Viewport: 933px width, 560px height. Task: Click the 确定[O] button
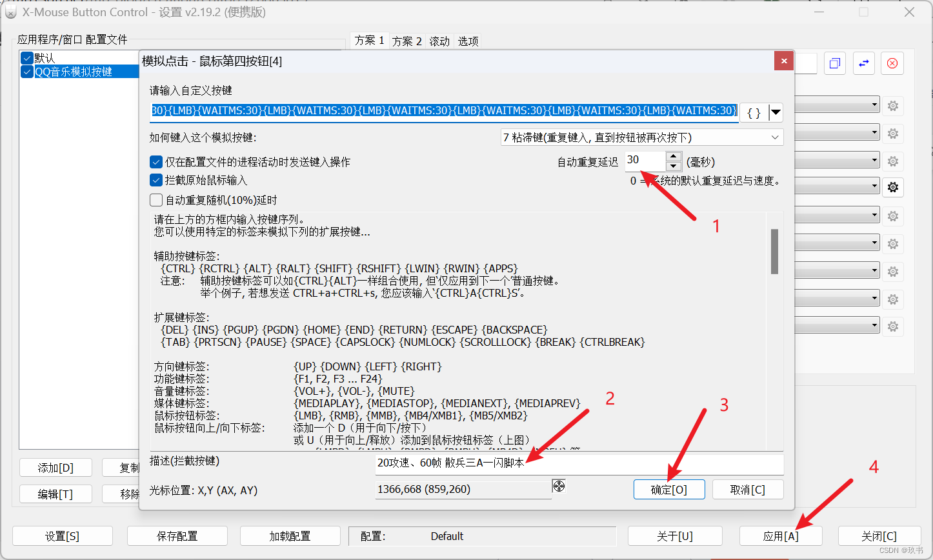[669, 489]
